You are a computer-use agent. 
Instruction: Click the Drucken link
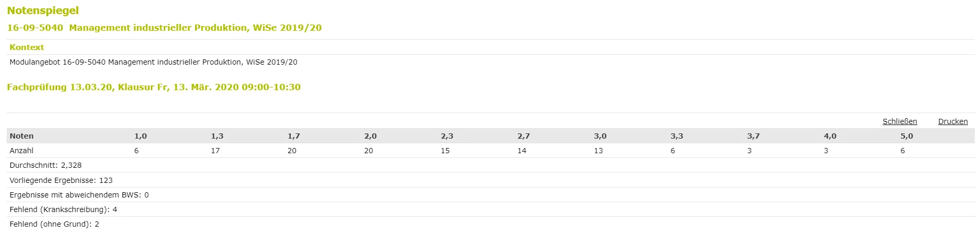[953, 121]
